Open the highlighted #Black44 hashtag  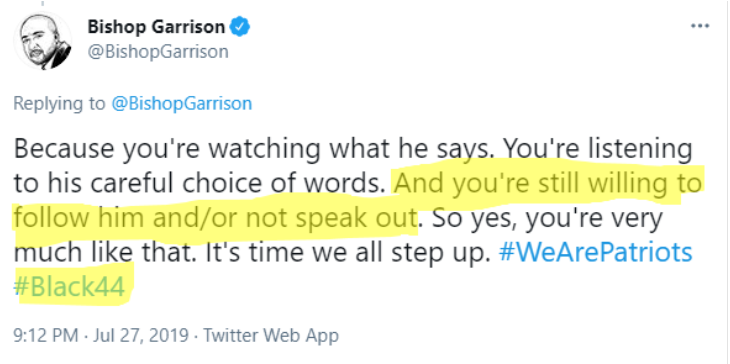(70, 287)
